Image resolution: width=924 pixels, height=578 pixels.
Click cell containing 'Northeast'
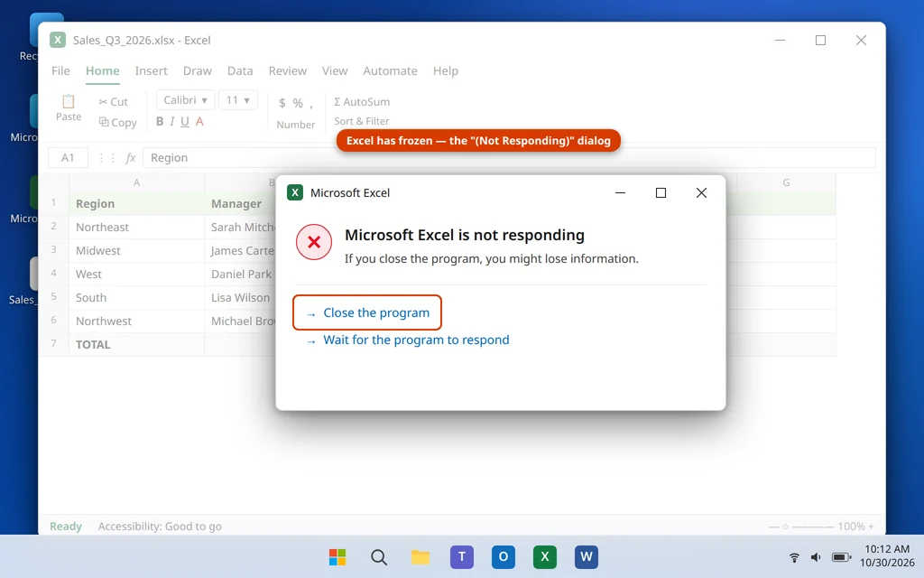coord(137,227)
